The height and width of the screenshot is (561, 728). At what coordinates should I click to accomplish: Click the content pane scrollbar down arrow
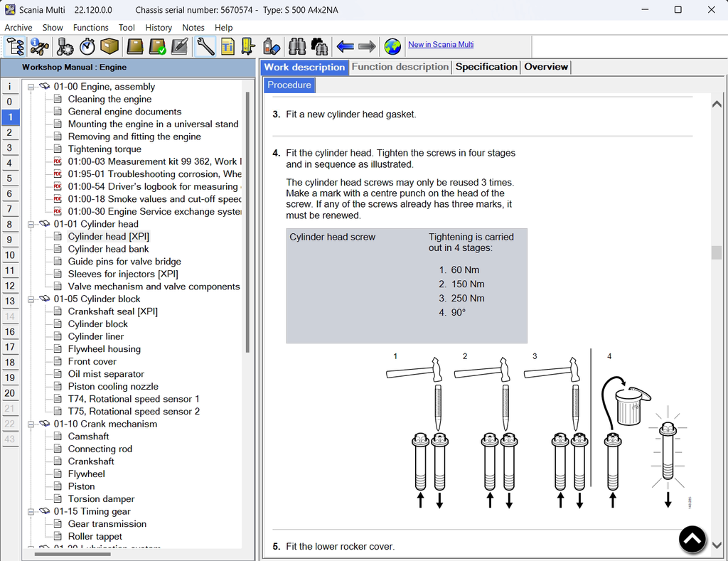coord(717,545)
